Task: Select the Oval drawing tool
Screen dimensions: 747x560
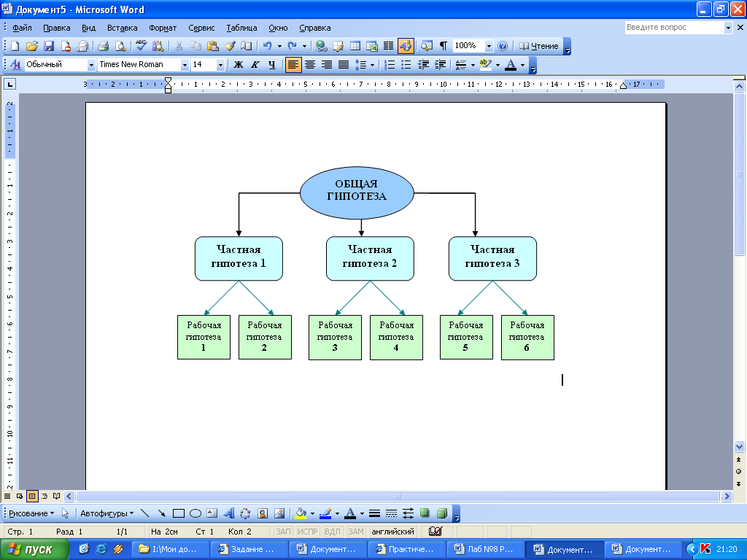Action: [196, 513]
